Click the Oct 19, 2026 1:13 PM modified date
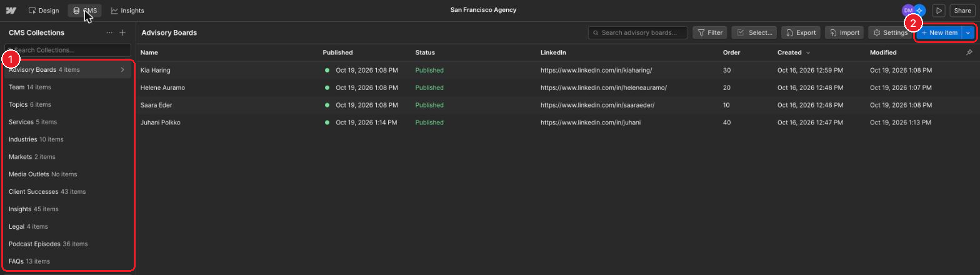The height and width of the screenshot is (275, 980). [901, 123]
